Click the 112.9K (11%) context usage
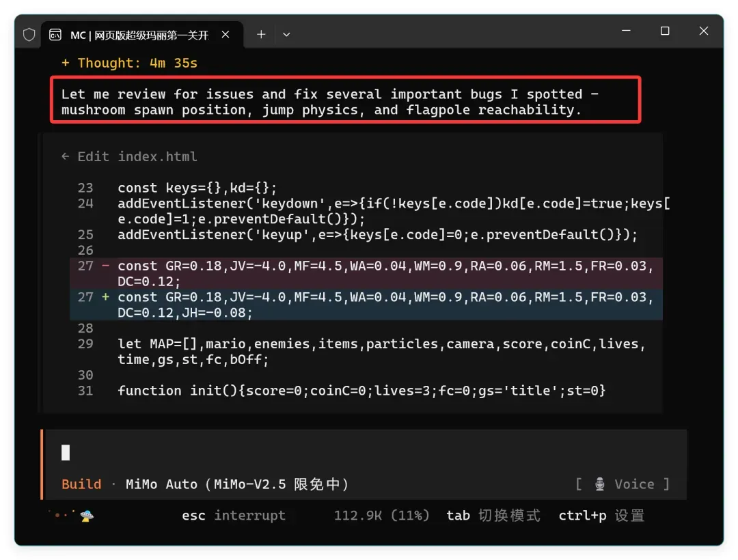738x560 pixels. 381,516
